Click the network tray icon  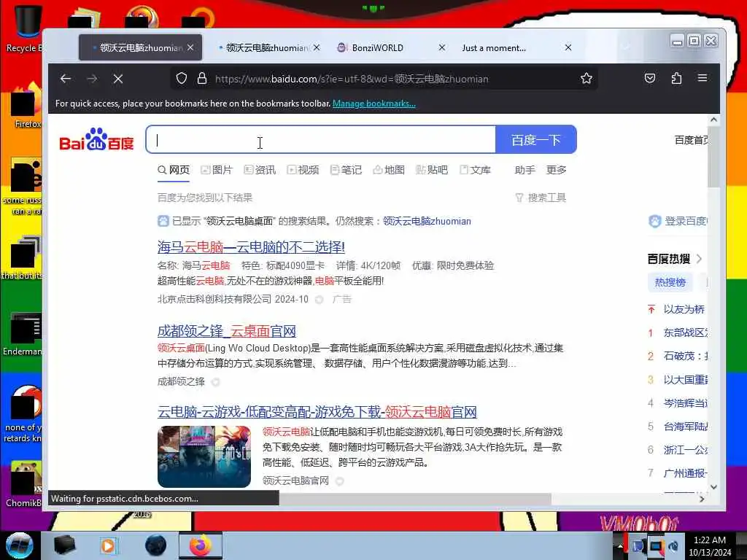coord(656,546)
